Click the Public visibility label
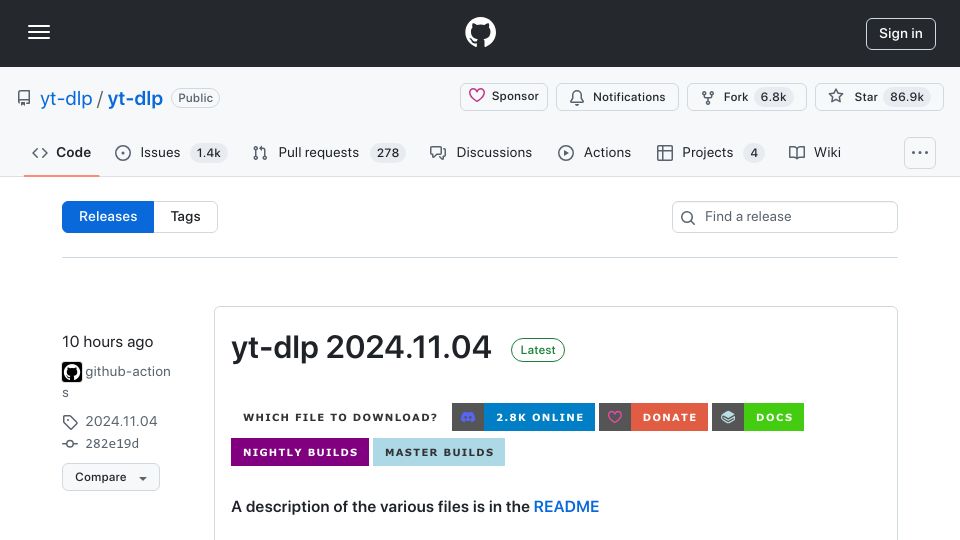Screen dimensions: 960x540 pyautogui.click(x=195, y=98)
